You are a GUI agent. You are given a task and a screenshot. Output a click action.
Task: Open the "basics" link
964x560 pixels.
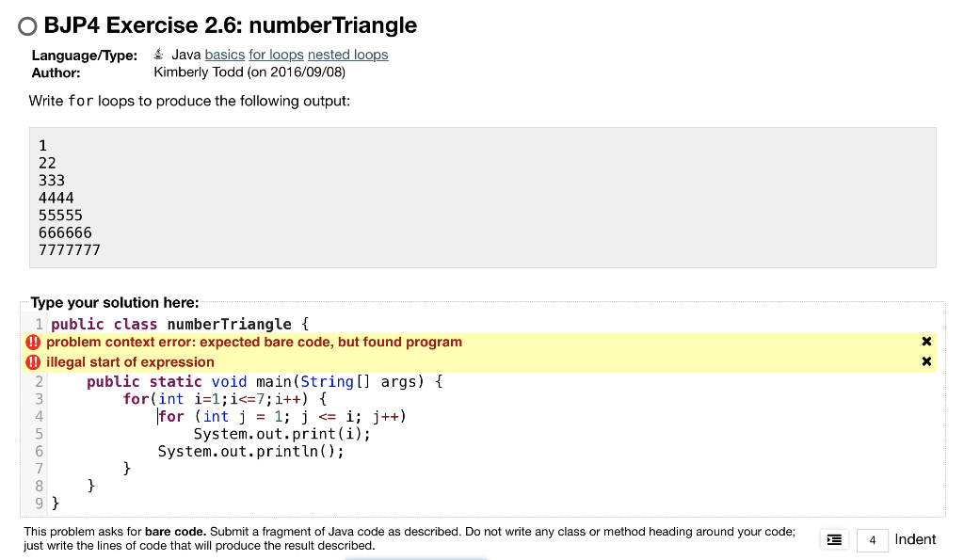[224, 54]
